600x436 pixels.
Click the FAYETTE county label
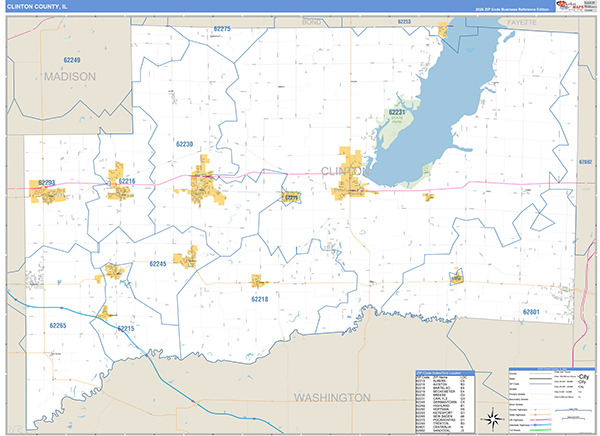tap(521, 21)
